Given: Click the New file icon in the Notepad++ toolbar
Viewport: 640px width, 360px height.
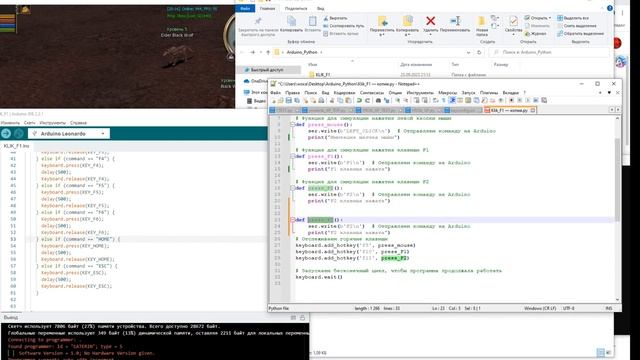Looking at the screenshot, I should coord(273,100).
